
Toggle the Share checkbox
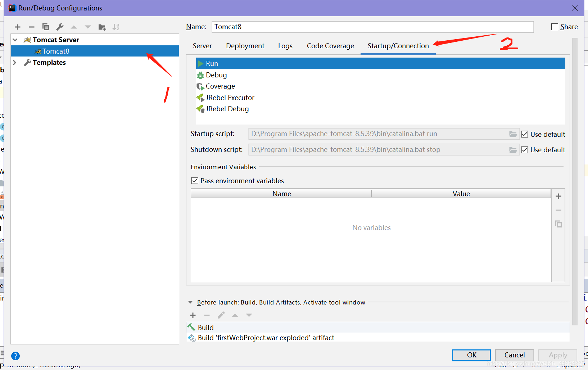(555, 27)
